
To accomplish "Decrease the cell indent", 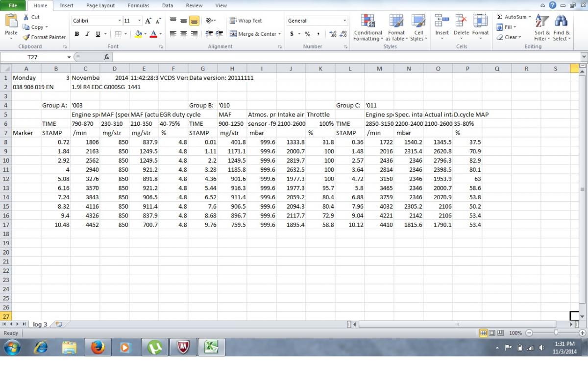I will point(209,34).
